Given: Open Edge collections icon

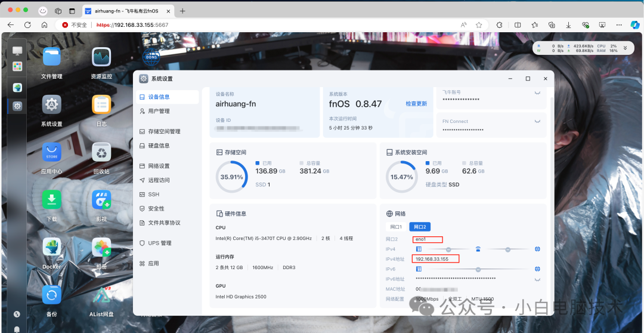Looking at the screenshot, I should pyautogui.click(x=552, y=24).
